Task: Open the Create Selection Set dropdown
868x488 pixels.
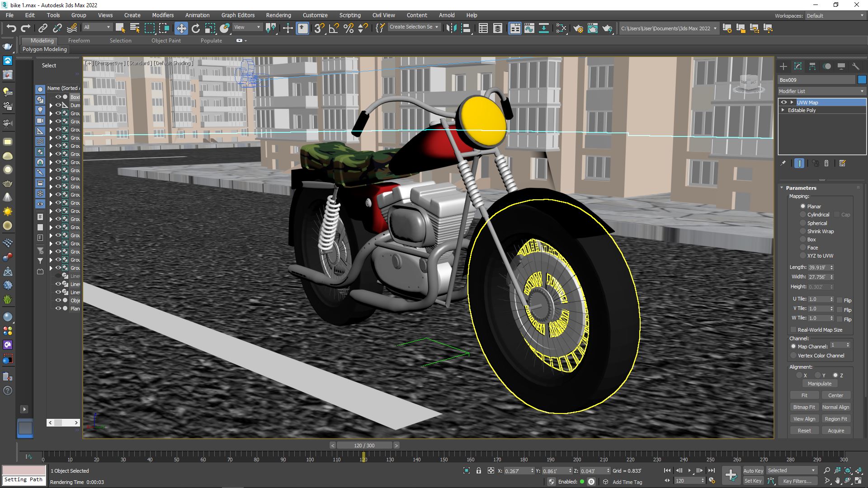Action: click(x=414, y=27)
